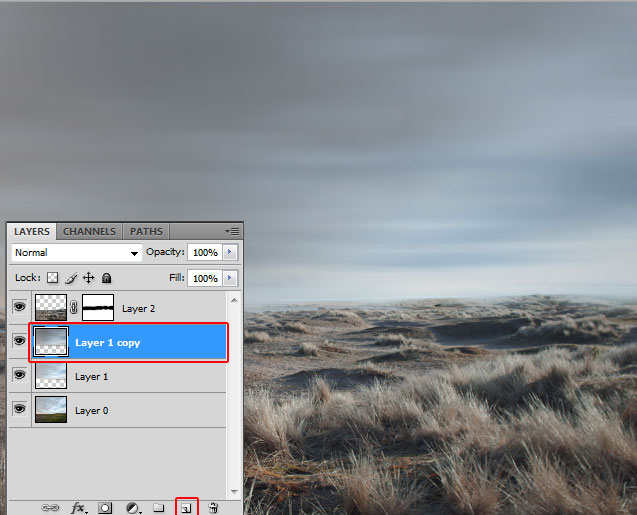
Task: Open the layer style fx menu
Action: pyautogui.click(x=79, y=508)
